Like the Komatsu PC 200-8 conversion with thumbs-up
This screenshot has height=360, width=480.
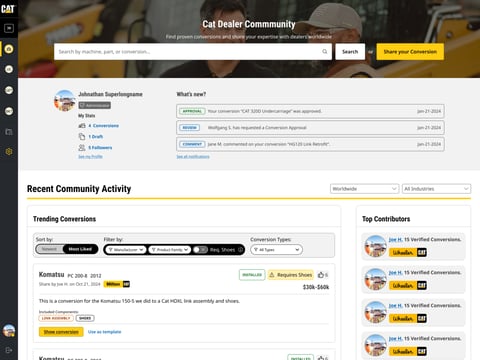(321, 275)
